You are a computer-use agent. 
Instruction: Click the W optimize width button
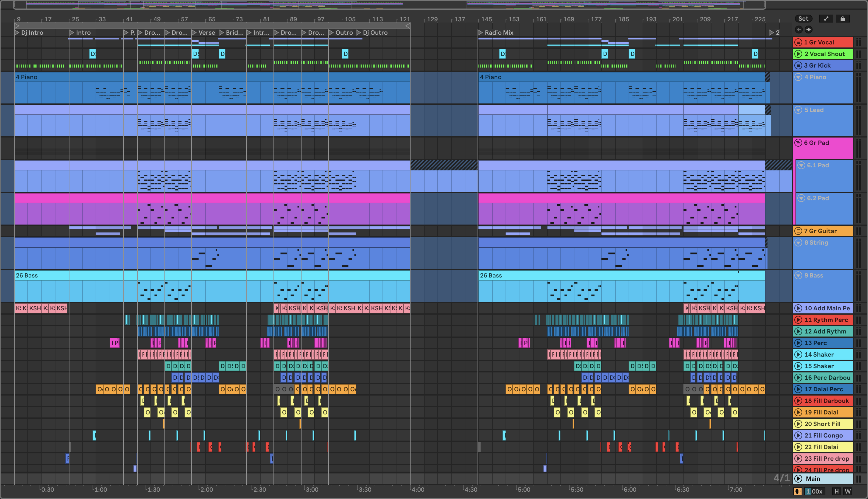point(847,491)
